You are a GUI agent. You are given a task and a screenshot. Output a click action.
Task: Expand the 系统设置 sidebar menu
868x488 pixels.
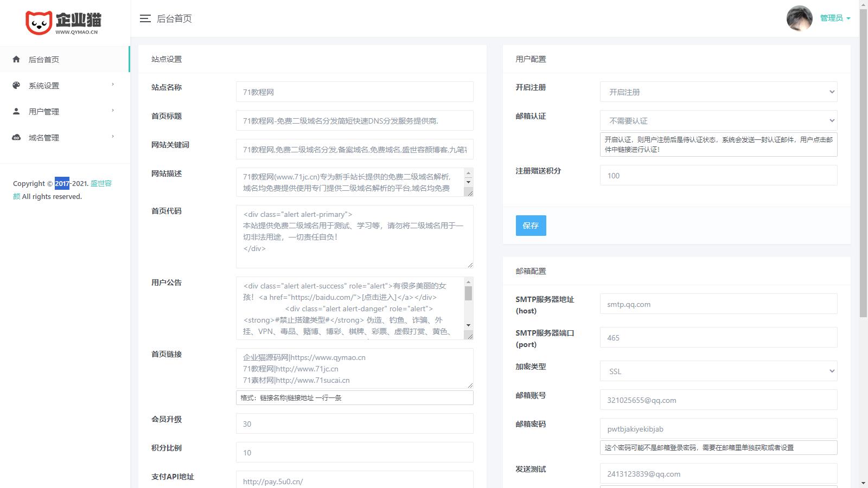click(x=65, y=86)
